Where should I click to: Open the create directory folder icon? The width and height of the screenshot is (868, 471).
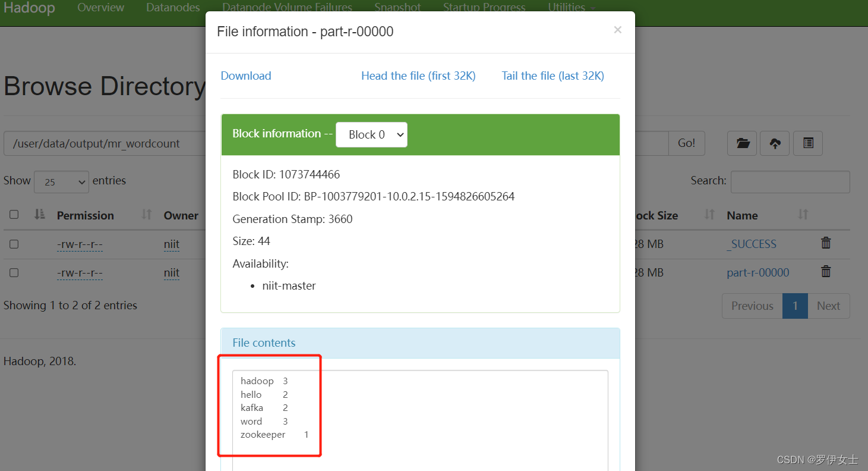tap(742, 143)
